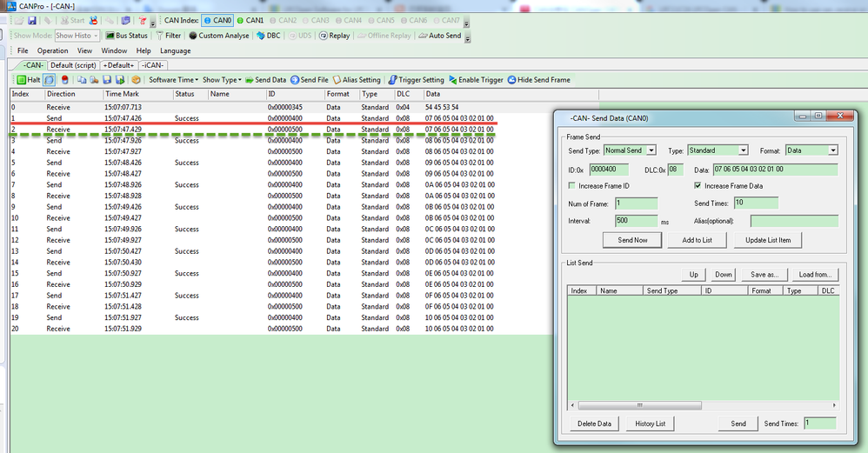Image resolution: width=868 pixels, height=453 pixels.
Task: Open the View menu
Action: (x=84, y=51)
